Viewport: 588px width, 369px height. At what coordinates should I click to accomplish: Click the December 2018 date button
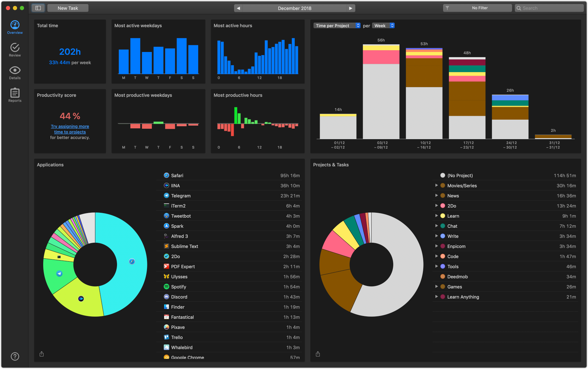pyautogui.click(x=295, y=8)
